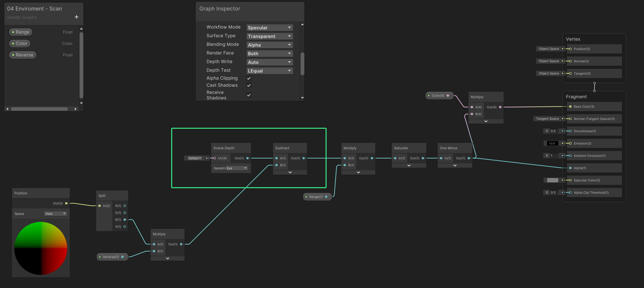Click the Alpha(1) fragment input port
The width and height of the screenshot is (644, 288).
(570, 168)
